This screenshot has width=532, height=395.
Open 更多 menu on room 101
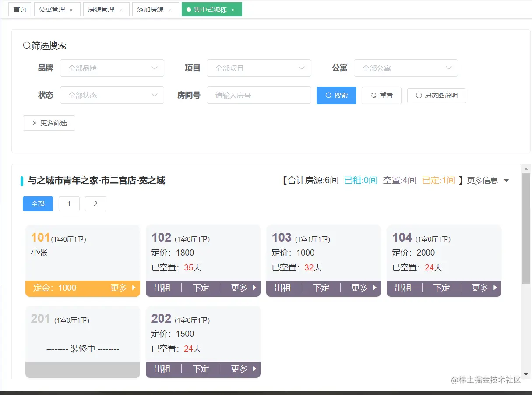(x=123, y=288)
